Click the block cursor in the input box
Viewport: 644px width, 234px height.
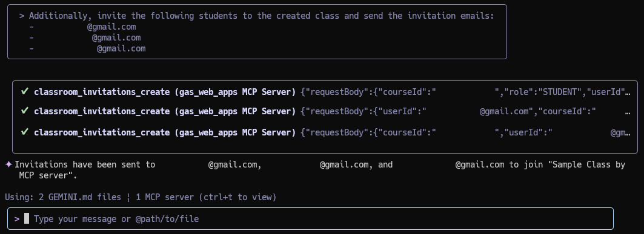[x=27, y=218]
